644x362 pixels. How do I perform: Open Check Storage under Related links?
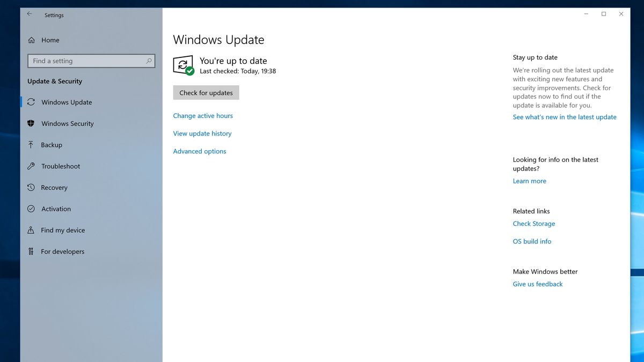pyautogui.click(x=533, y=223)
